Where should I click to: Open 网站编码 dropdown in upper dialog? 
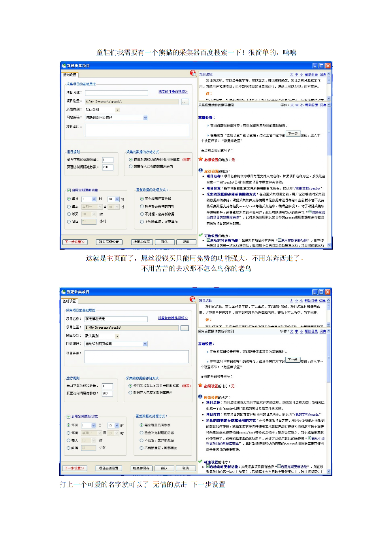[x=145, y=117]
